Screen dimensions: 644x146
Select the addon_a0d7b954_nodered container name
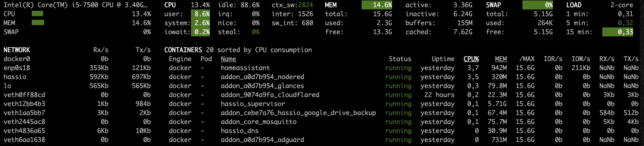pos(262,77)
